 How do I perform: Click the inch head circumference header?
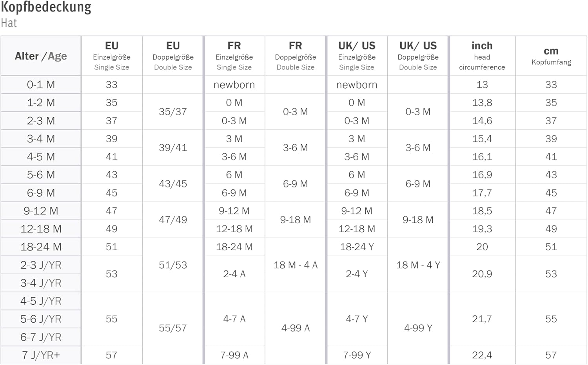[x=482, y=56]
